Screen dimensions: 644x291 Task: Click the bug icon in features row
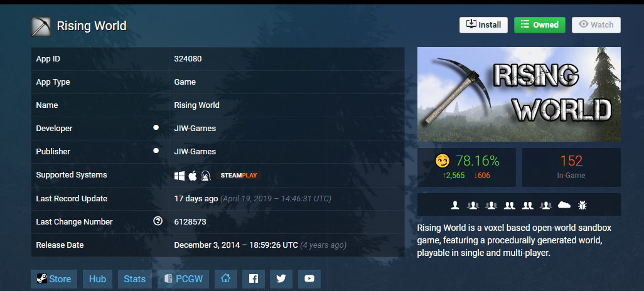click(582, 205)
